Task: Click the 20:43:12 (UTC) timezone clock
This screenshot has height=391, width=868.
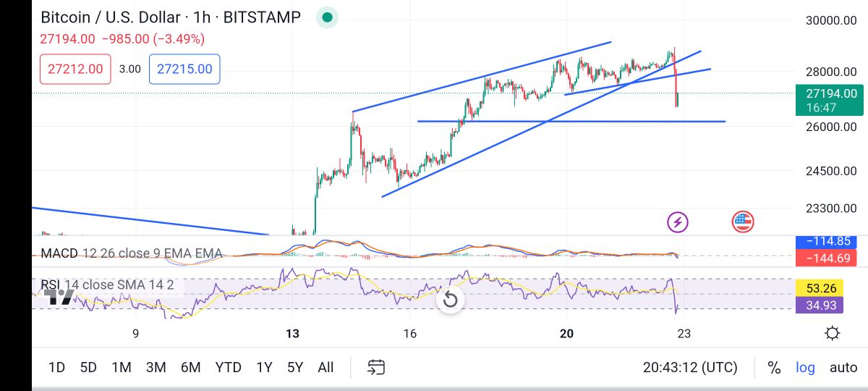Action: coord(690,368)
